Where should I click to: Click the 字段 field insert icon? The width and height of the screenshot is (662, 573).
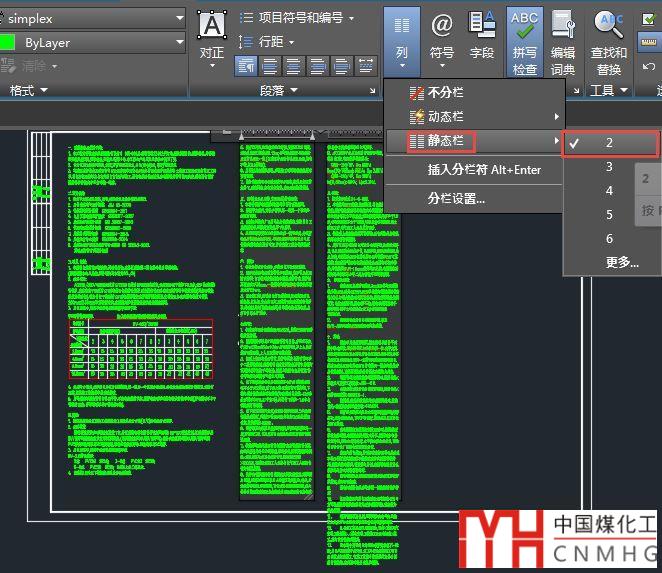(481, 34)
